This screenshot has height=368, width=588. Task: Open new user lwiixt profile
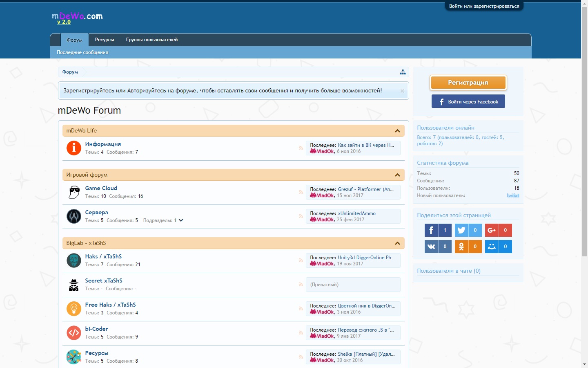(513, 195)
